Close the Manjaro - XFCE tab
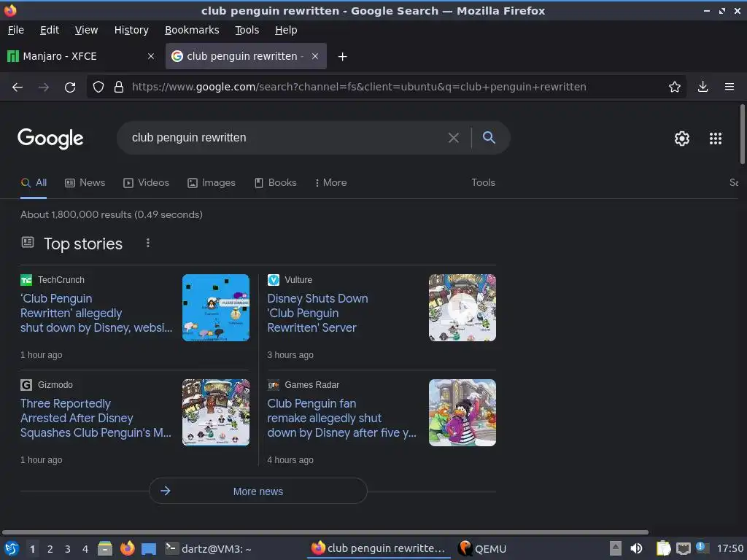 (151, 56)
